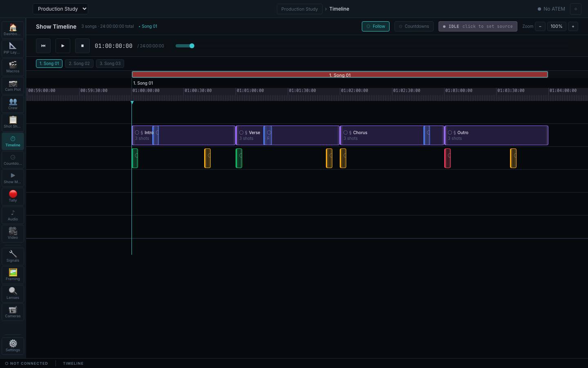Click the blue marker in Chorus section
Screen dimensions: 588x368
[x=427, y=135]
